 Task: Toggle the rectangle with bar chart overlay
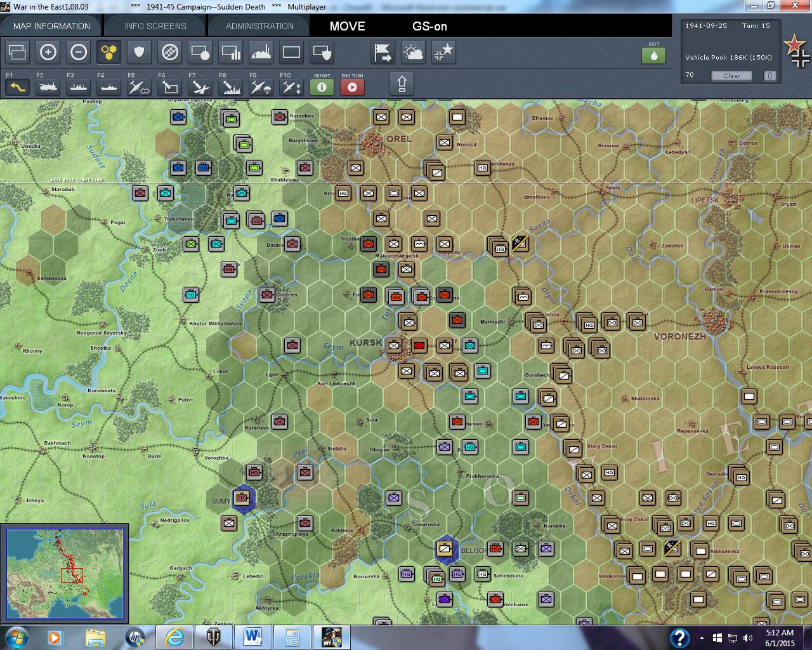231,52
